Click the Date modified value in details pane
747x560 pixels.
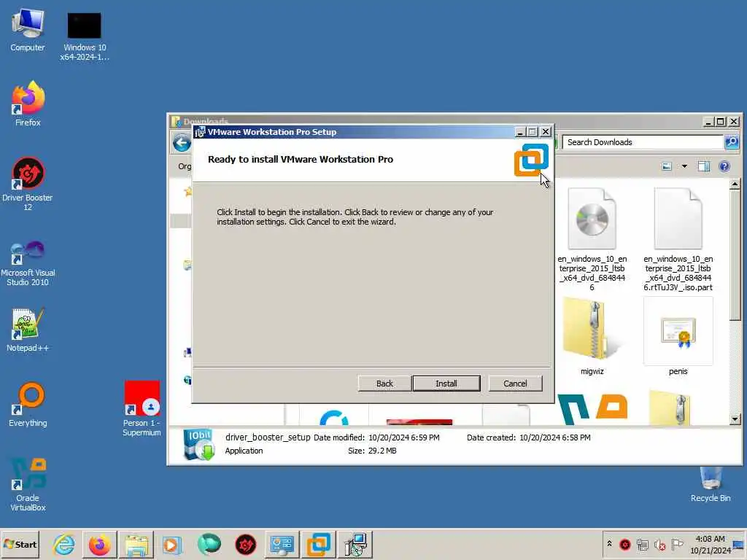point(404,437)
